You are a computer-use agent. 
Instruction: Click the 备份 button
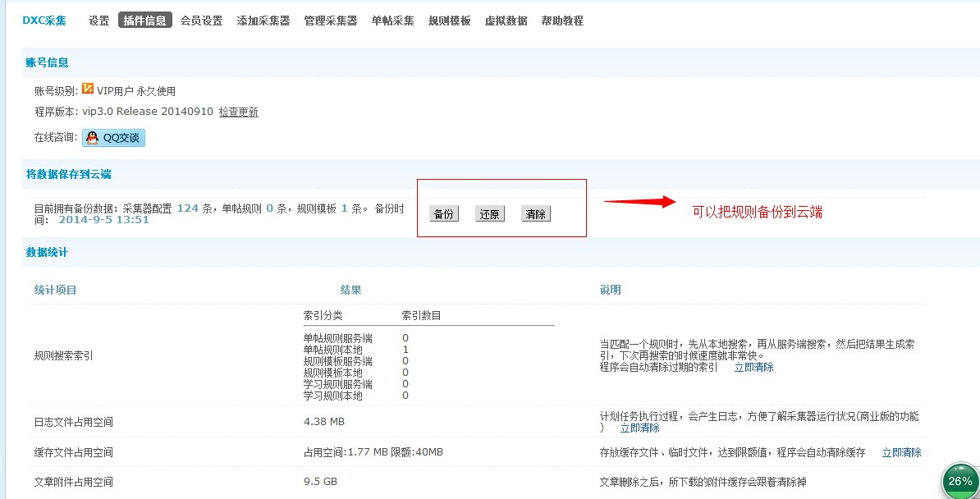pos(444,214)
